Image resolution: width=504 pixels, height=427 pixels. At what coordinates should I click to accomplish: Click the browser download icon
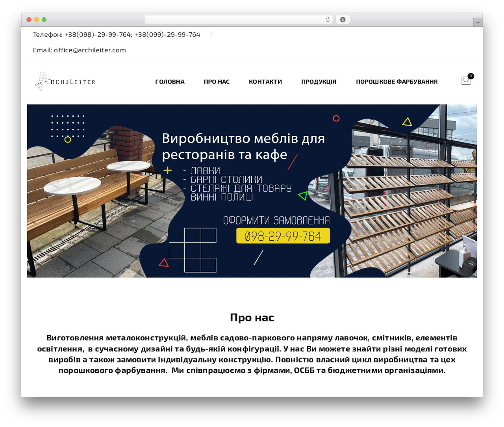[x=343, y=20]
